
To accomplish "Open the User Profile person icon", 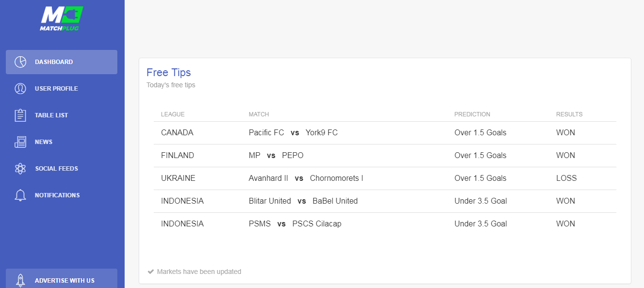I will [x=20, y=89].
